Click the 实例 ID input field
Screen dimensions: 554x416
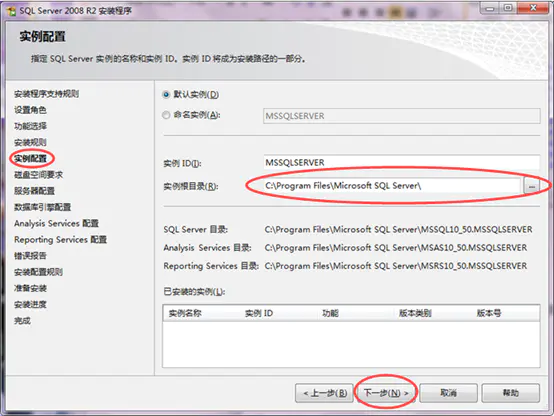tap(401, 163)
